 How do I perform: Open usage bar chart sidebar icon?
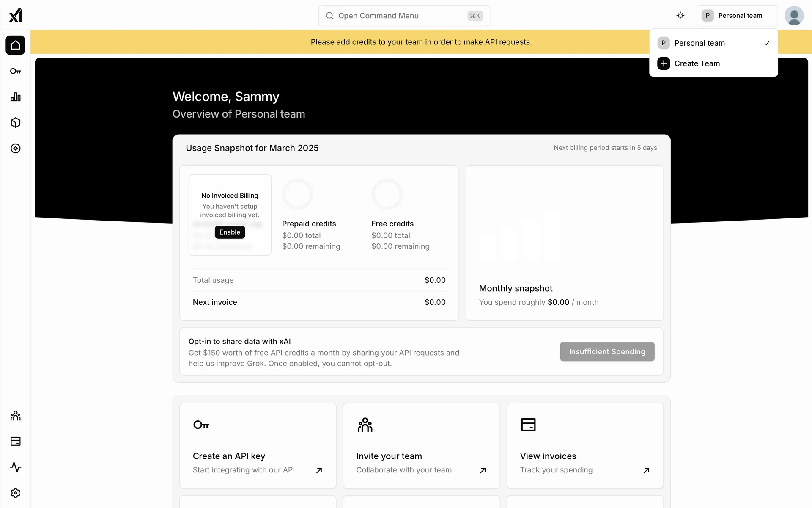pos(15,97)
